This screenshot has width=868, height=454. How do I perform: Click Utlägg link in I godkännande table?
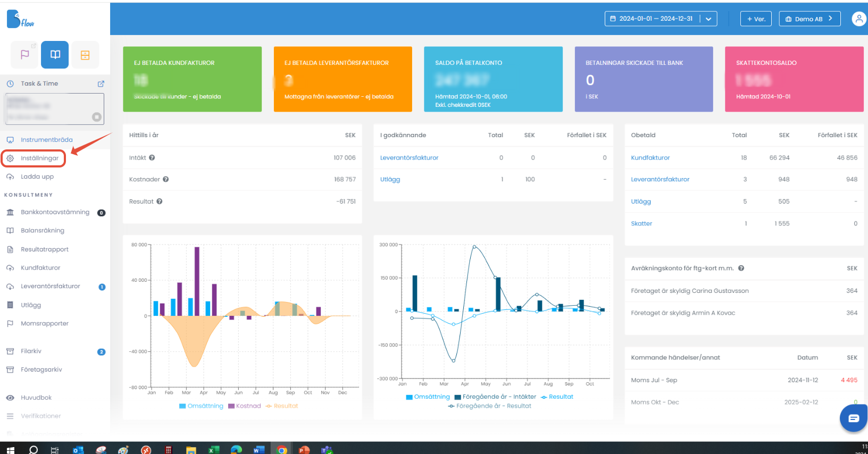tap(390, 180)
